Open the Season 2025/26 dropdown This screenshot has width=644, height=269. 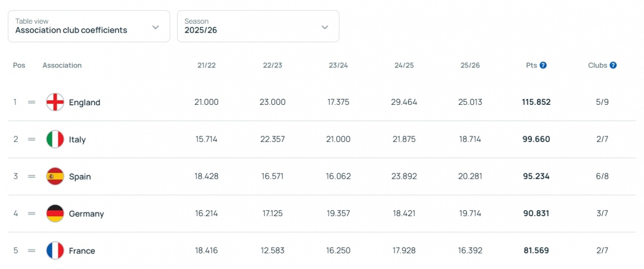pos(258,26)
